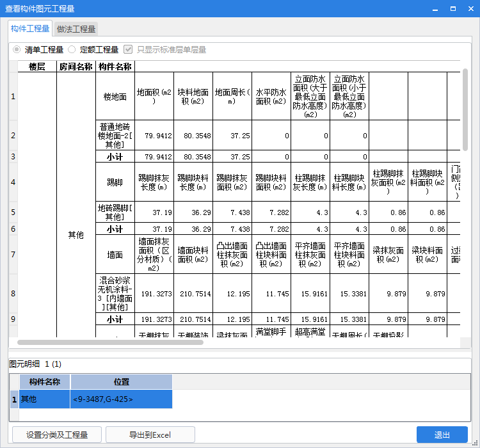Click the 地面积(m2) header cell
Viewport: 480px width, 448px height.
click(154, 97)
